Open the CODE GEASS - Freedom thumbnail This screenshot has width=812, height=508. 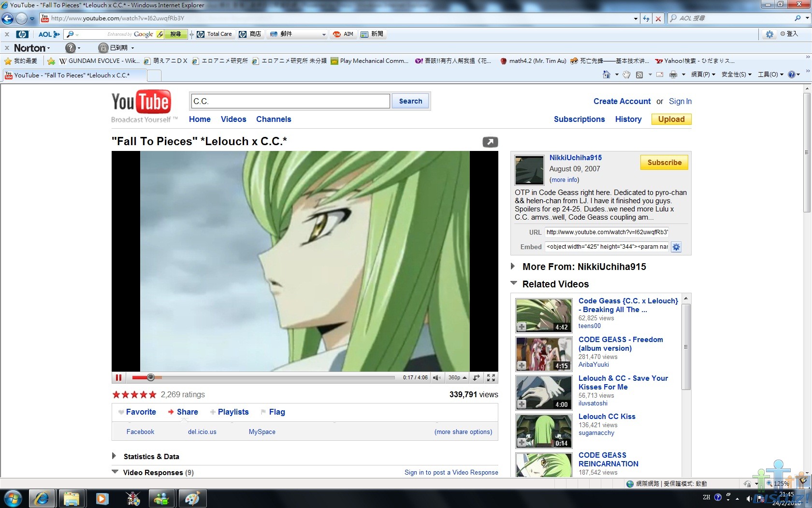click(x=544, y=354)
